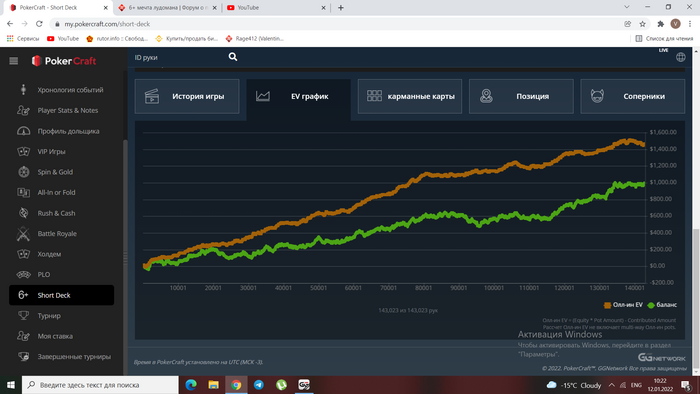Click the Player Stats & Notes icon
700x394 pixels.
pyautogui.click(x=23, y=110)
